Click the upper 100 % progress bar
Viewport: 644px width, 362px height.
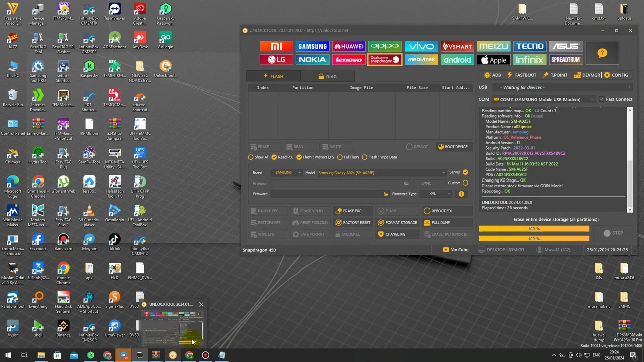[x=534, y=229]
